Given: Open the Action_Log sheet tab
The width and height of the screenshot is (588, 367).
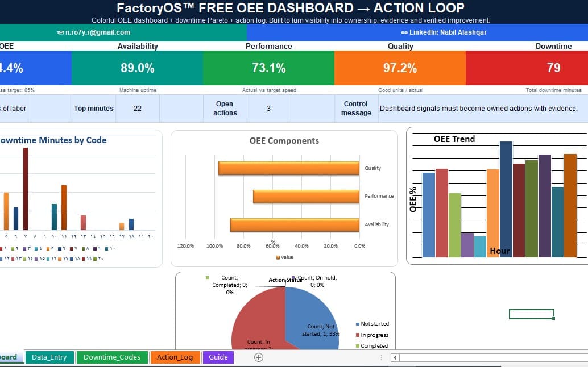Looking at the screenshot, I should click(x=175, y=357).
